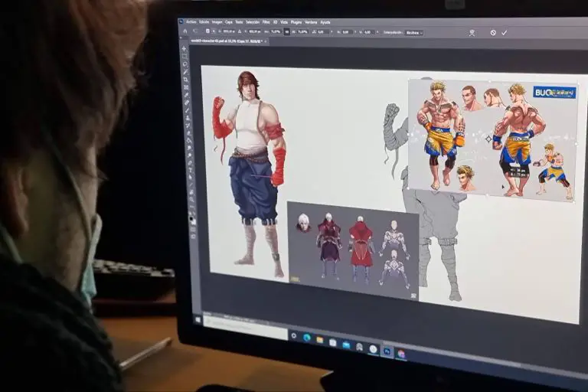Select the Move tool in the toolbar
Image resolution: width=588 pixels, height=392 pixels.
pyautogui.click(x=184, y=47)
